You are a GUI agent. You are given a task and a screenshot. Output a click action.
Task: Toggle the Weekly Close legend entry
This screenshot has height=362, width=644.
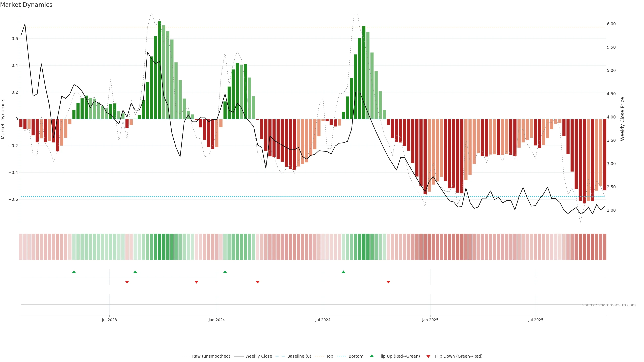coord(258,356)
